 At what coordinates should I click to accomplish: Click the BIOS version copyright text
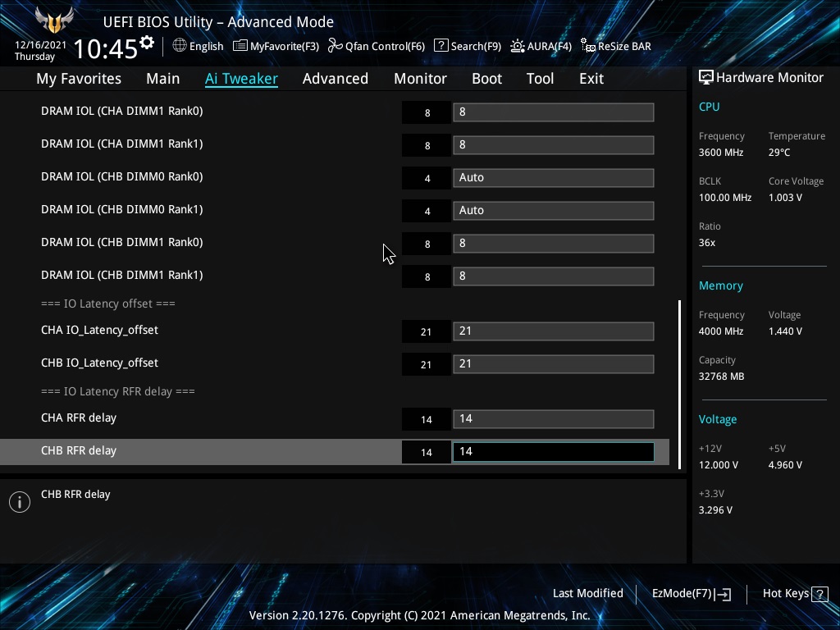[x=419, y=615]
